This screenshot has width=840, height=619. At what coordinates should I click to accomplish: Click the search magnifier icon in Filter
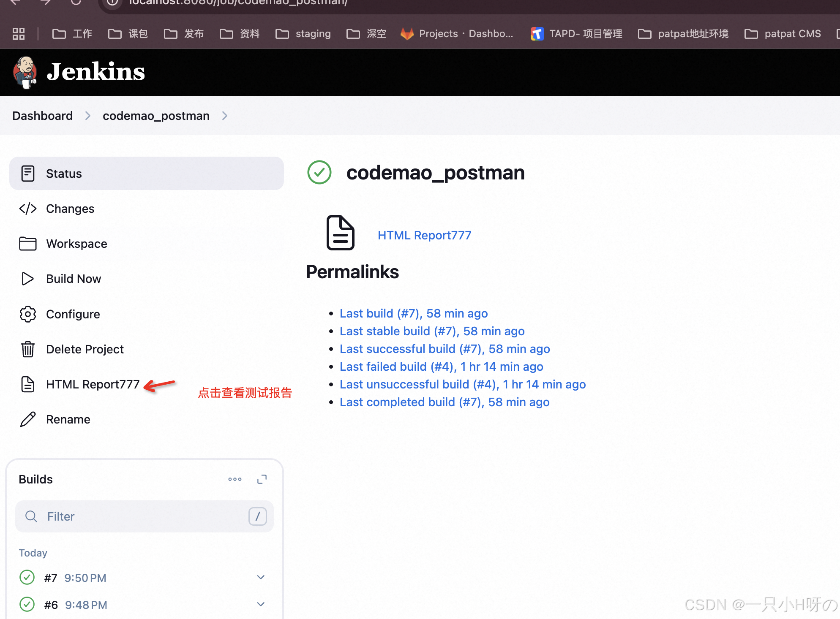click(31, 516)
